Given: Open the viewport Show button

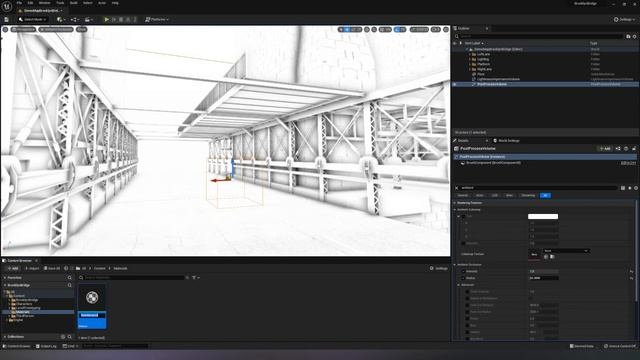Looking at the screenshot, I should pyautogui.click(x=82, y=29).
